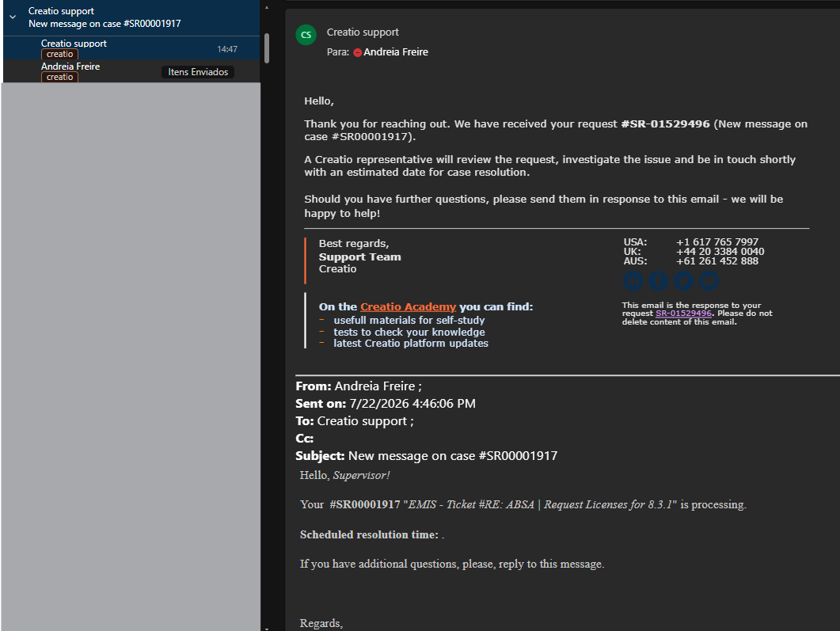Open the YouTube icon in the signature
This screenshot has width=840, height=631.
tap(709, 281)
